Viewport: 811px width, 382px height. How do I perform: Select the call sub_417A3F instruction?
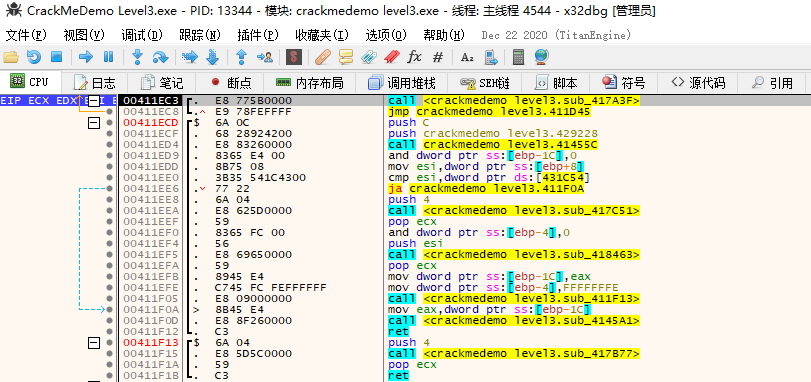pyautogui.click(x=514, y=100)
